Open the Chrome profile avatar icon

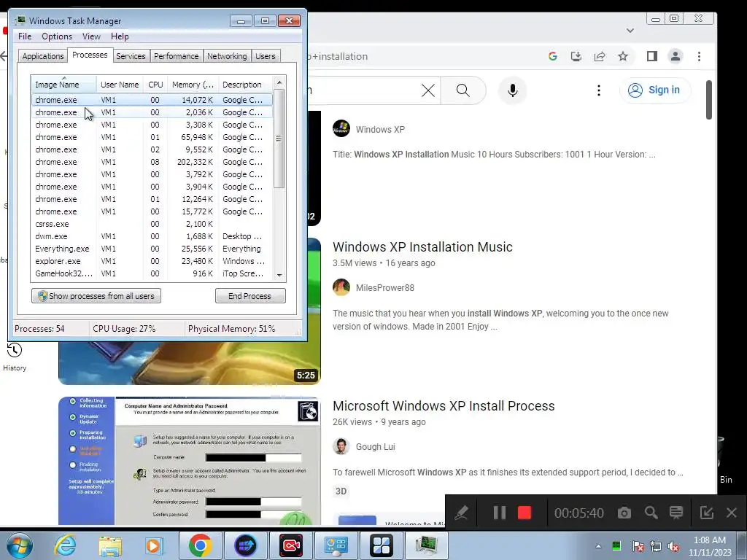675,56
